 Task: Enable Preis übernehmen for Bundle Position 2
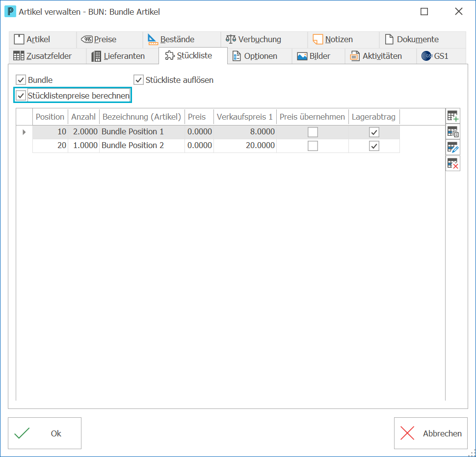(313, 146)
